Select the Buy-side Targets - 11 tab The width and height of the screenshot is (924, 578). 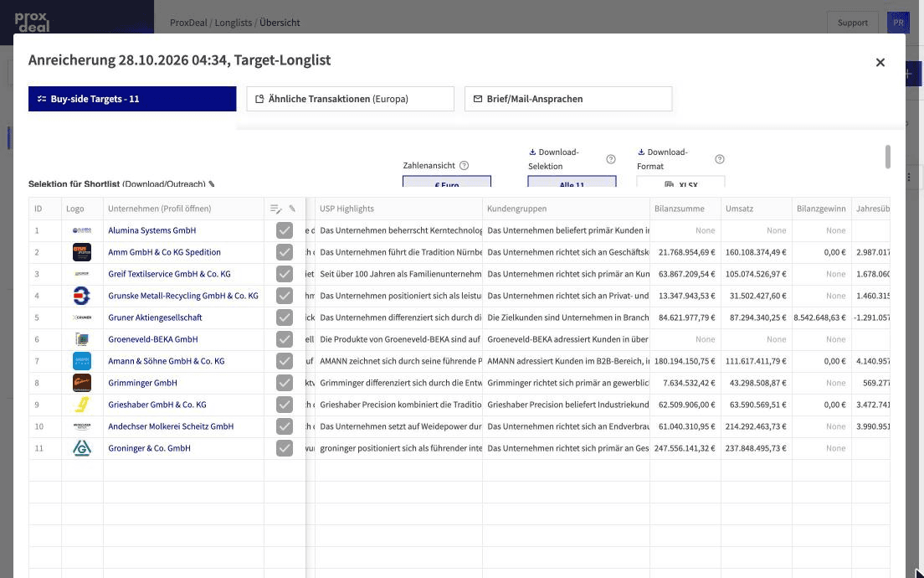coord(132,99)
